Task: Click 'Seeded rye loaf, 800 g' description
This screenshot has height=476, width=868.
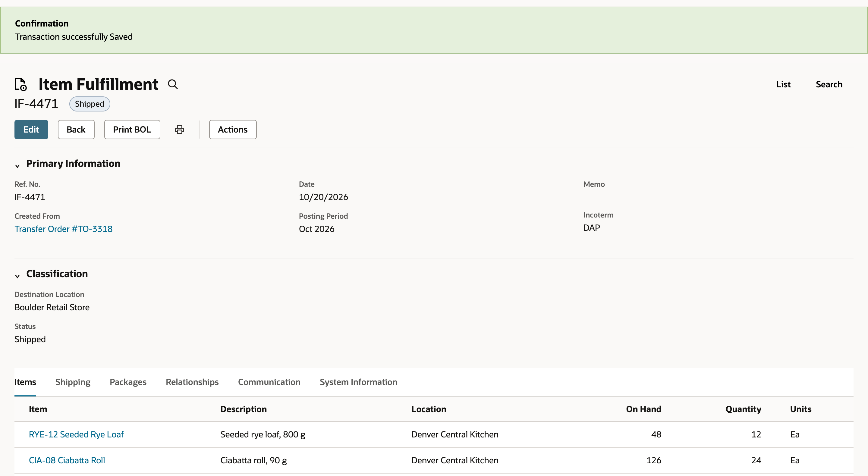Action: [263, 434]
